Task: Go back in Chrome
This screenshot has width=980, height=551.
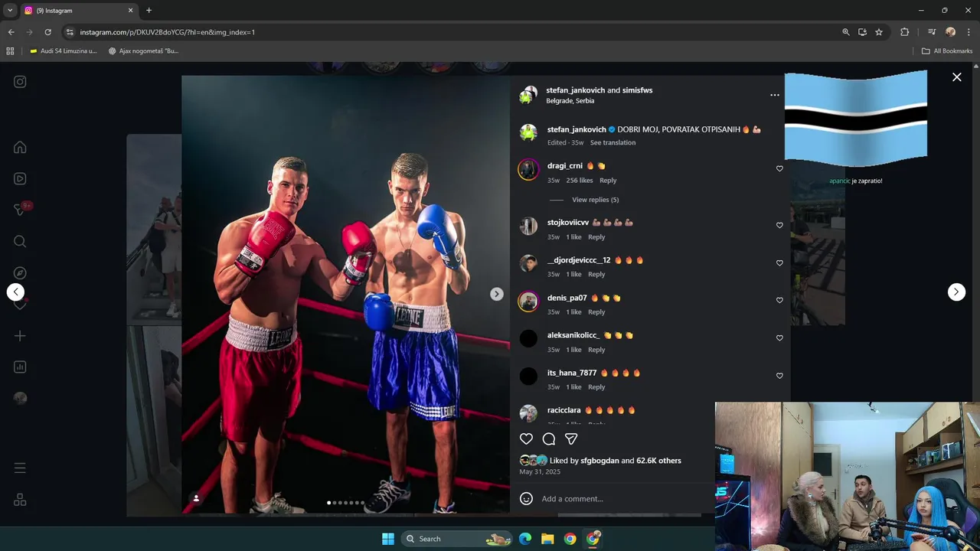Action: (11, 32)
